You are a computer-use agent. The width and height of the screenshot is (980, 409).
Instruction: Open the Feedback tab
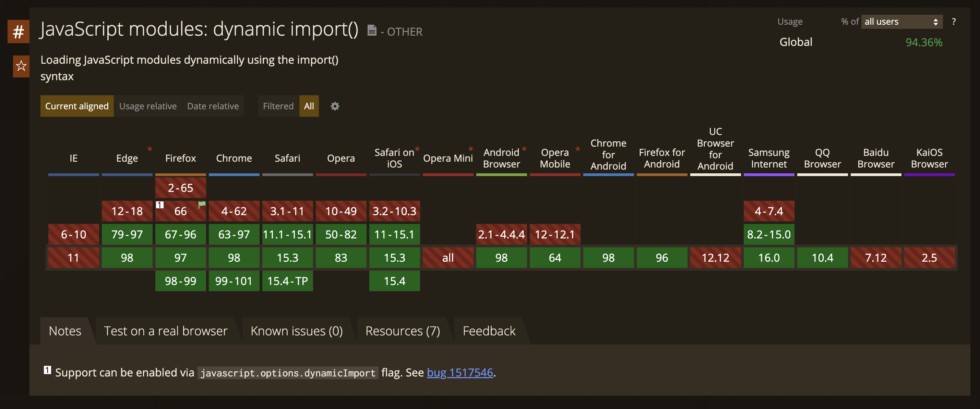tap(489, 331)
